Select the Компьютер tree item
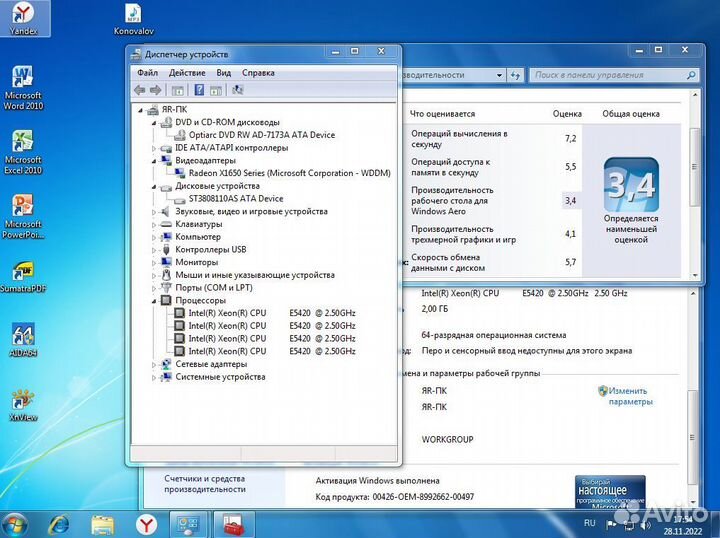This screenshot has height=538, width=720. [198, 237]
